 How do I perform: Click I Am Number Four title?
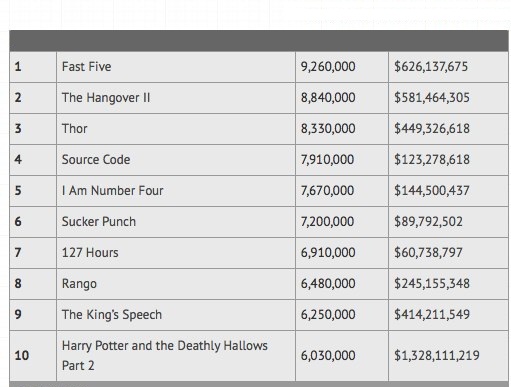click(x=113, y=191)
